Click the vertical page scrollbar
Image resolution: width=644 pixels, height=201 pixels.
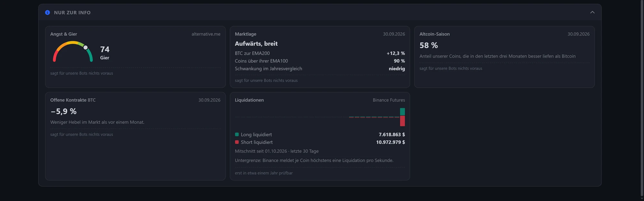coord(642,99)
